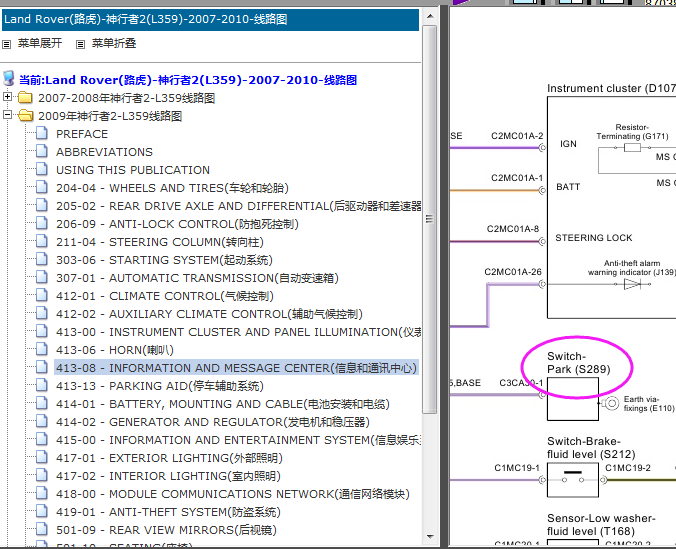The height and width of the screenshot is (549, 676).
Task: Open 414-02 GENERATOR AND REGULATOR diagram
Action: [x=213, y=422]
